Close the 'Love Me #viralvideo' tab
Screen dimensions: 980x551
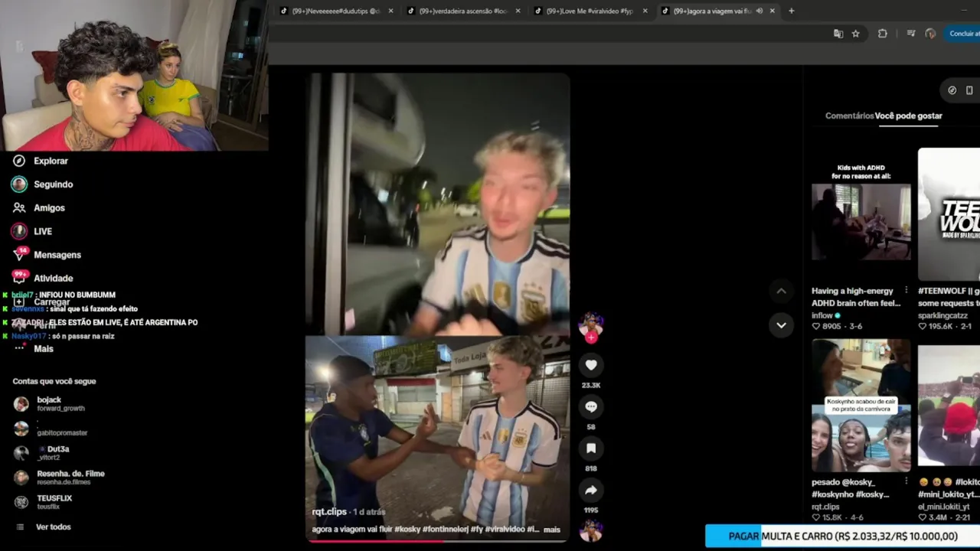point(645,11)
